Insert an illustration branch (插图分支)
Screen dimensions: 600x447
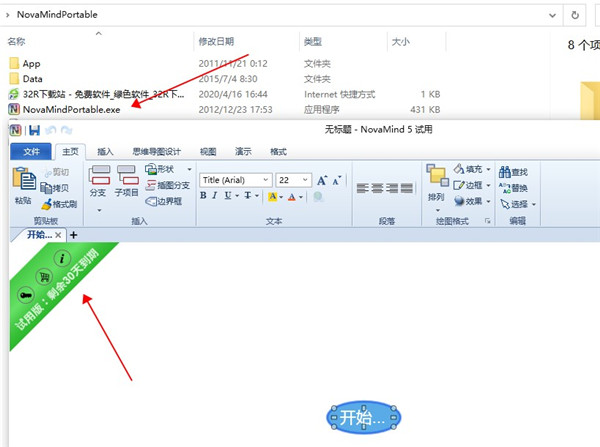click(x=168, y=185)
